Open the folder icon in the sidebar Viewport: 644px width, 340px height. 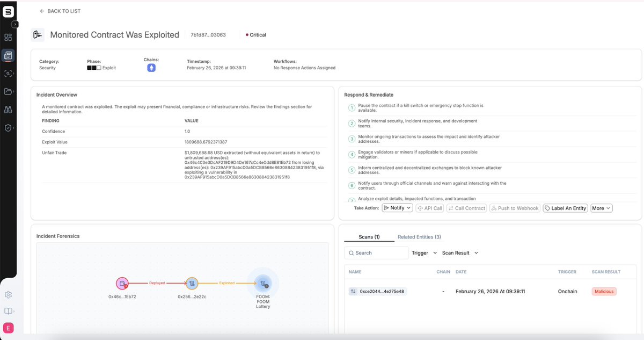(8, 91)
